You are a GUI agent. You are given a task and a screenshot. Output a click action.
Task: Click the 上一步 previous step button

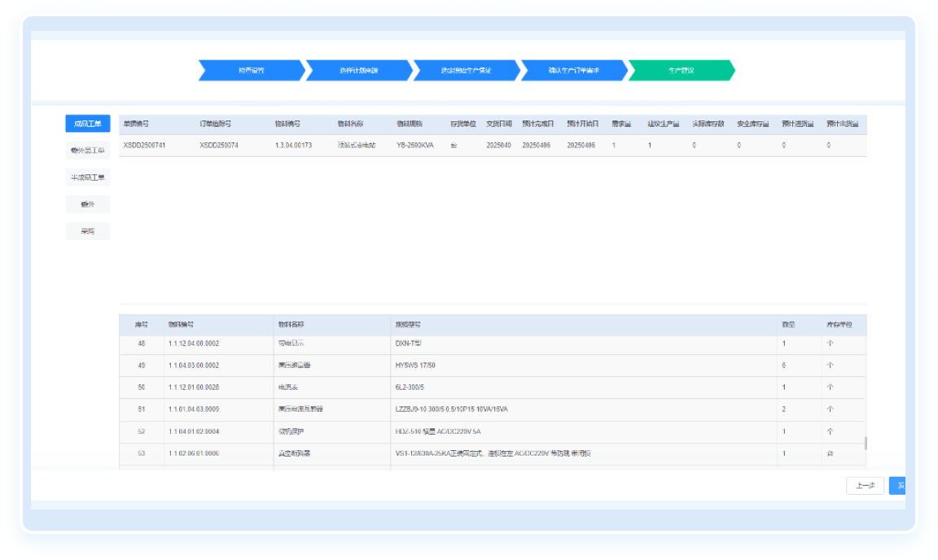coord(865,486)
